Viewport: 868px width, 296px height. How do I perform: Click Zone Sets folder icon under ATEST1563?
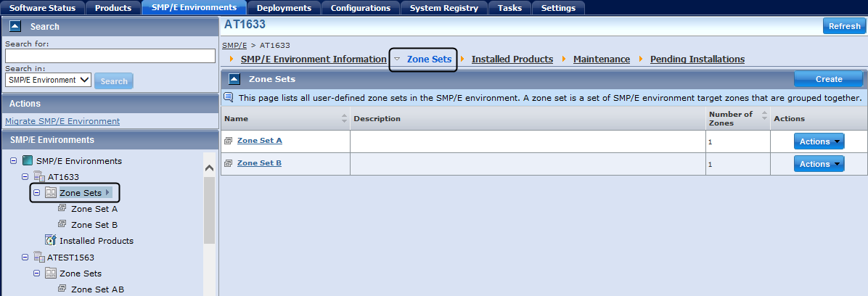[x=50, y=274]
